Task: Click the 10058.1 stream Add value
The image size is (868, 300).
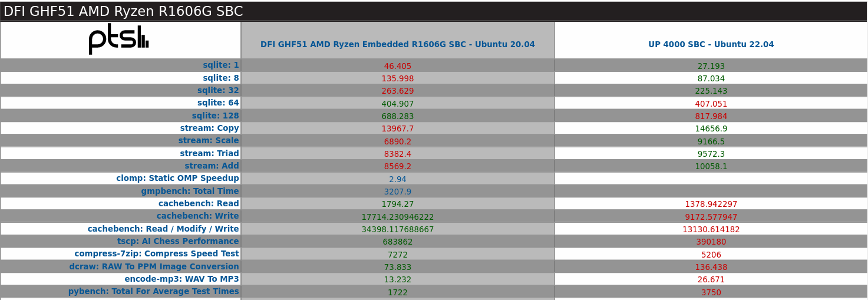Action: (711, 167)
